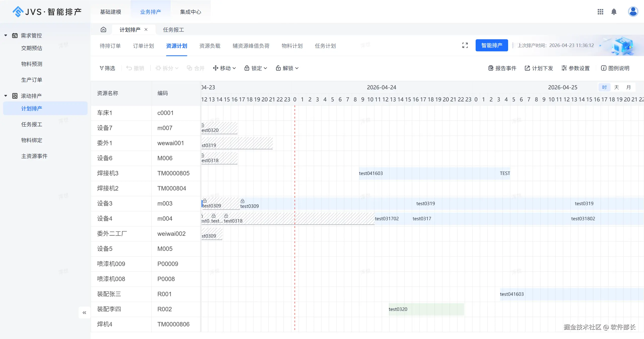Open the 锁定 dropdown
This screenshot has height=339, width=644.
(256, 68)
